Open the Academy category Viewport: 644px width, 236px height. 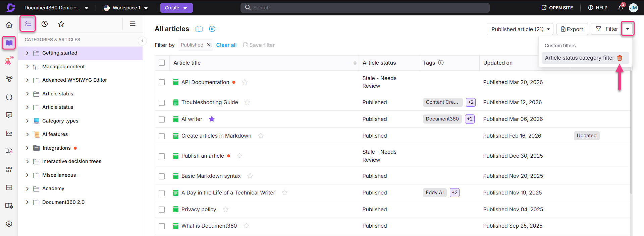click(x=53, y=188)
